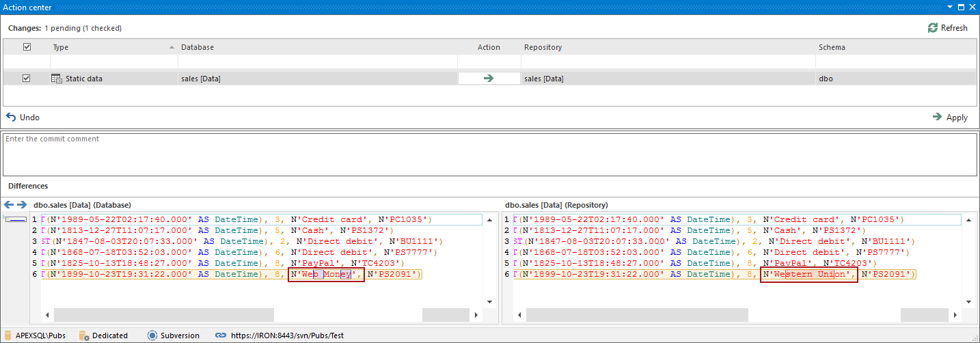Click the Dedicated model indicator
Viewport: 980px width, 343px height.
[x=109, y=335]
